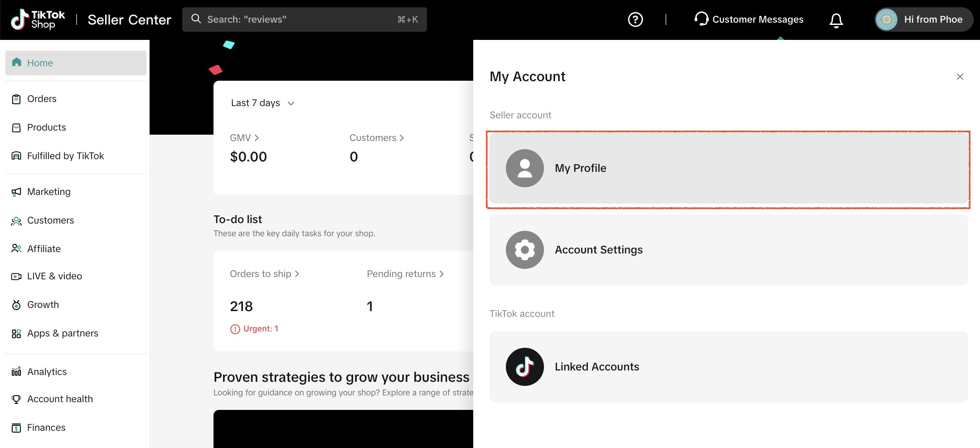The width and height of the screenshot is (980, 448).
Task: Open the help question mark icon
Action: [635, 19]
